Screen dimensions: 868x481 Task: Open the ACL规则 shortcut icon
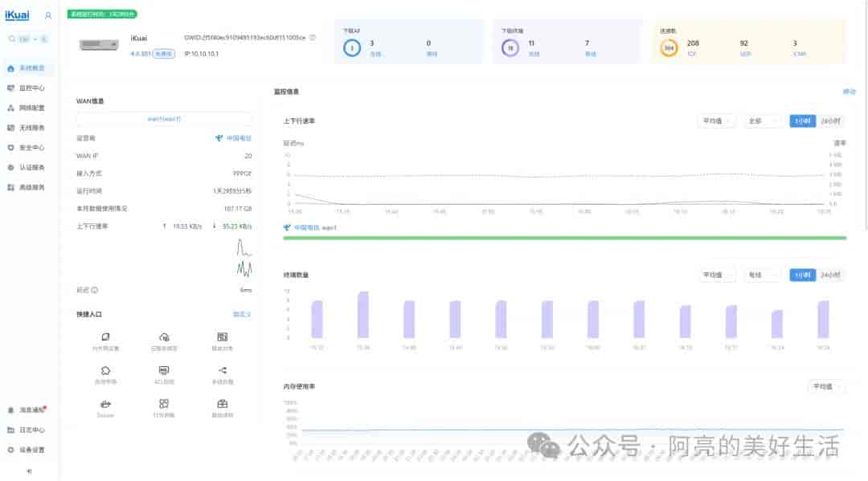coord(164,370)
